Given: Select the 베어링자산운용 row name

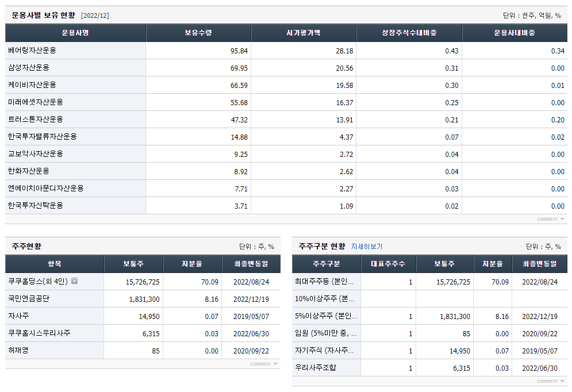Looking at the screenshot, I should 32,51.
